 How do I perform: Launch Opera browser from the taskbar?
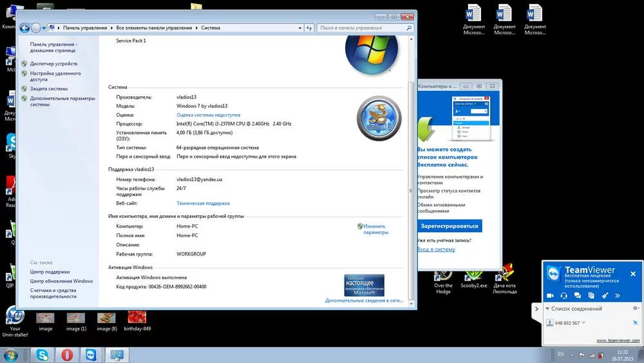(67, 355)
